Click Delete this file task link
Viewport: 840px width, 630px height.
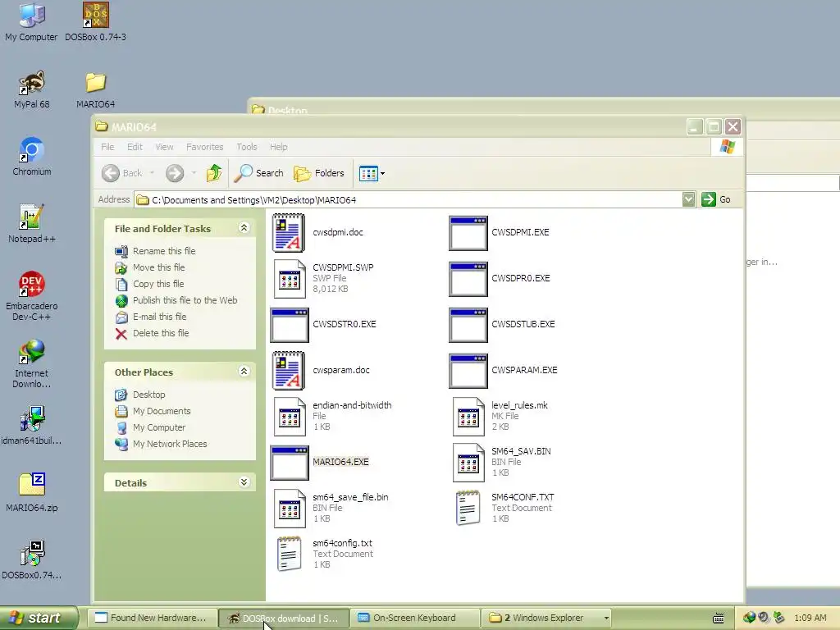(161, 333)
